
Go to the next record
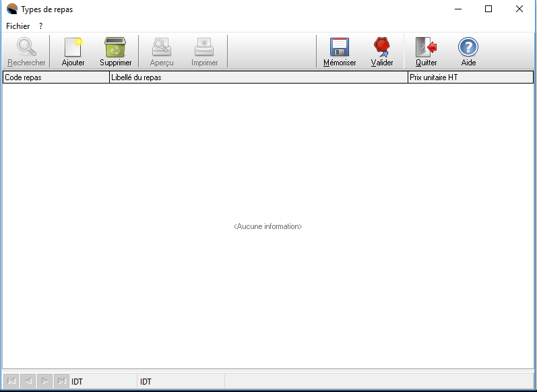[44, 381]
